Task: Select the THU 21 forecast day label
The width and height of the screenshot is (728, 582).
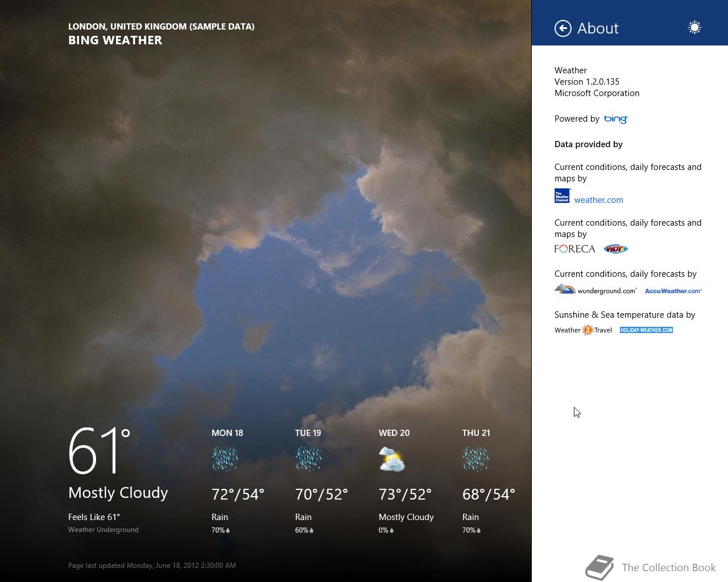Action: click(x=476, y=433)
